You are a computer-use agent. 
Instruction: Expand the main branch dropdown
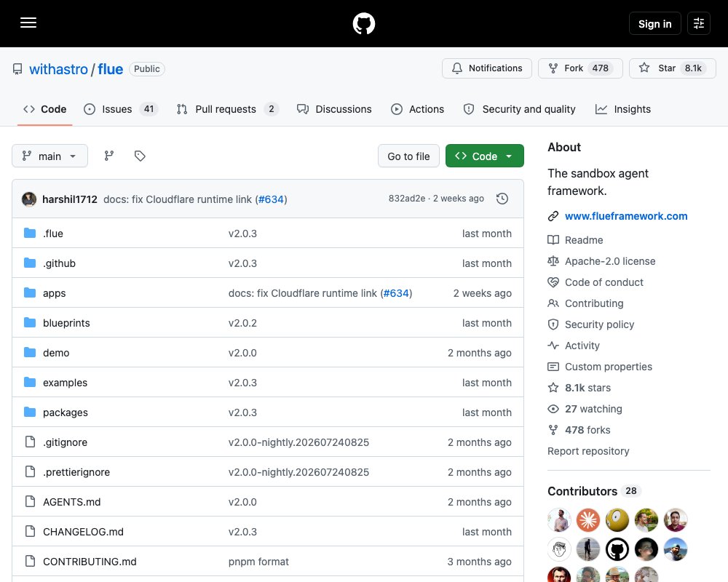tap(50, 156)
